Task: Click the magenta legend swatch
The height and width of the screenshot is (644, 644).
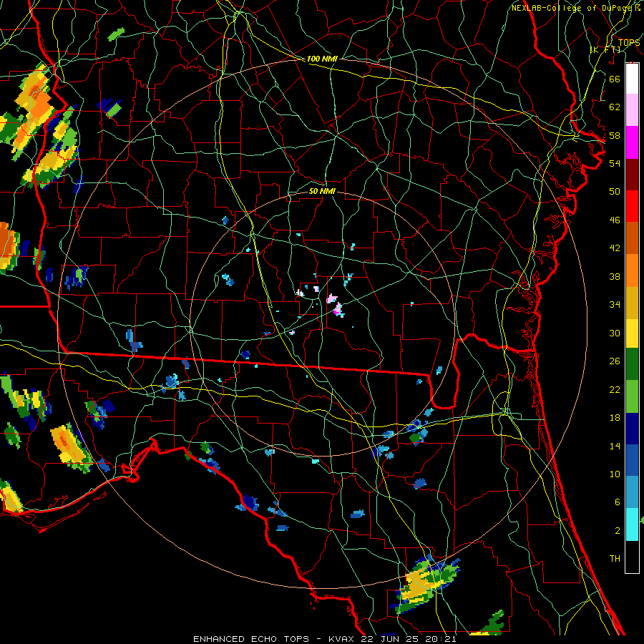Action: tap(632, 142)
